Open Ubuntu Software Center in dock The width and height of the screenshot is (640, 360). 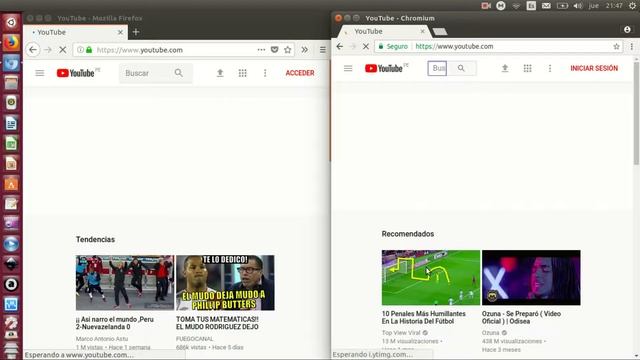pyautogui.click(x=11, y=184)
